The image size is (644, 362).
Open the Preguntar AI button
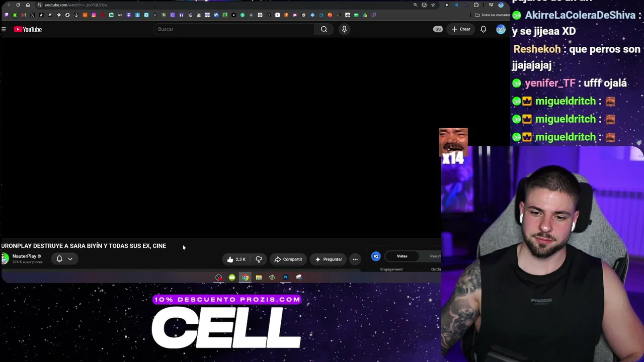(x=329, y=259)
